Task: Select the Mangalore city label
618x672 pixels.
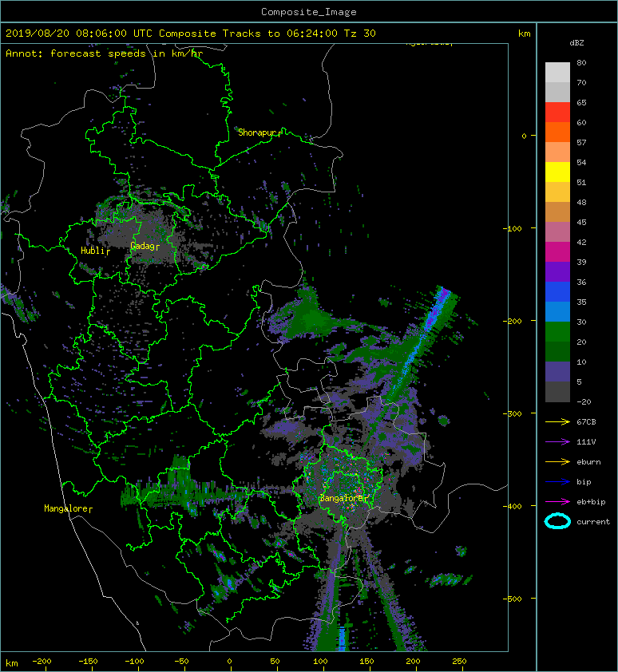Action: 65,508
